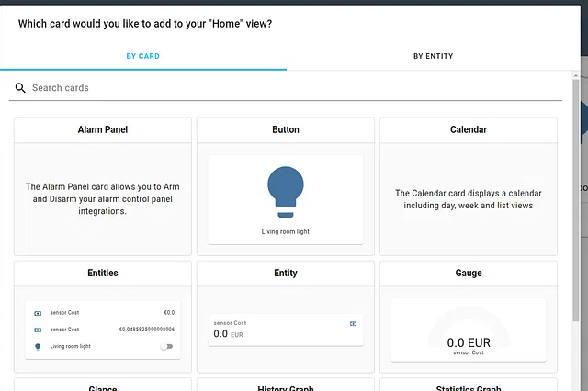Switch to the BY ENTITY tab
This screenshot has width=588, height=391.
click(433, 56)
